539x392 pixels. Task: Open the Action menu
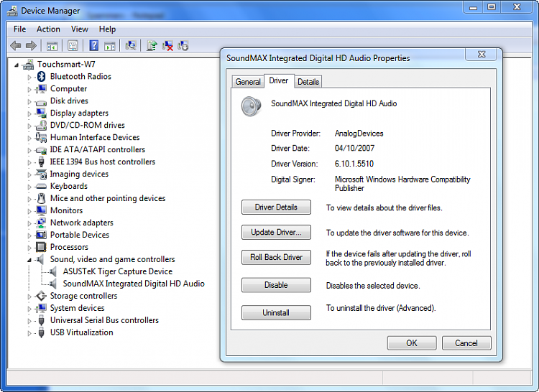pyautogui.click(x=48, y=29)
